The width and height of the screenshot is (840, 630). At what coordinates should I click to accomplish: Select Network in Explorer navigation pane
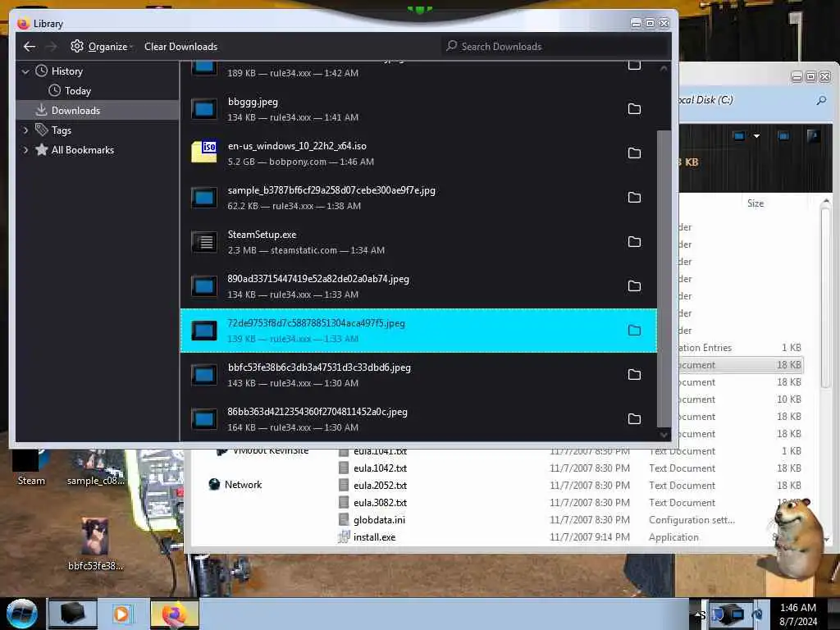tap(235, 484)
